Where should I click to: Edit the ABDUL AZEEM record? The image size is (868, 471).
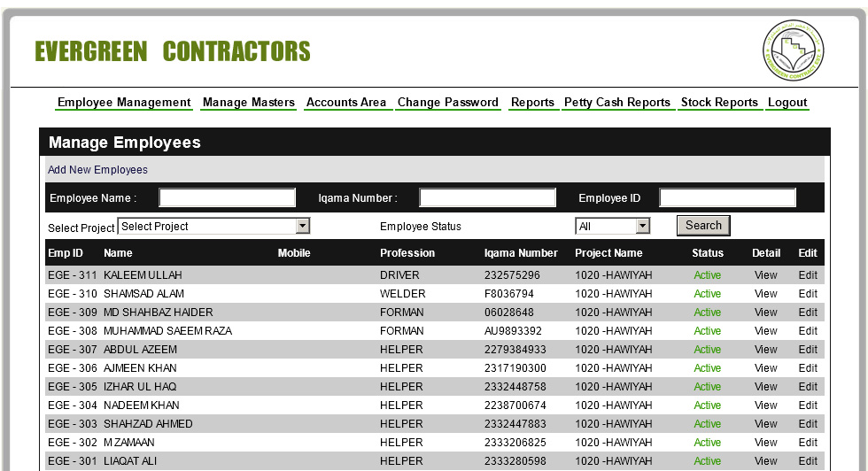coord(808,350)
